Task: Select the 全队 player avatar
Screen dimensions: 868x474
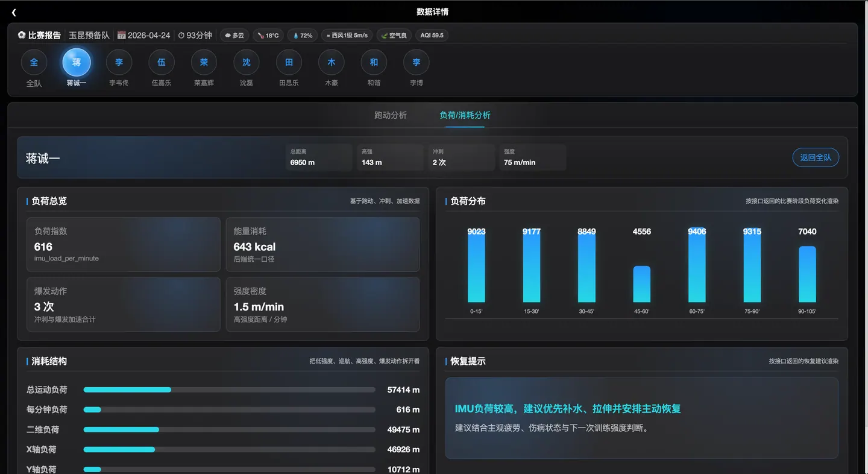Action: pos(34,62)
